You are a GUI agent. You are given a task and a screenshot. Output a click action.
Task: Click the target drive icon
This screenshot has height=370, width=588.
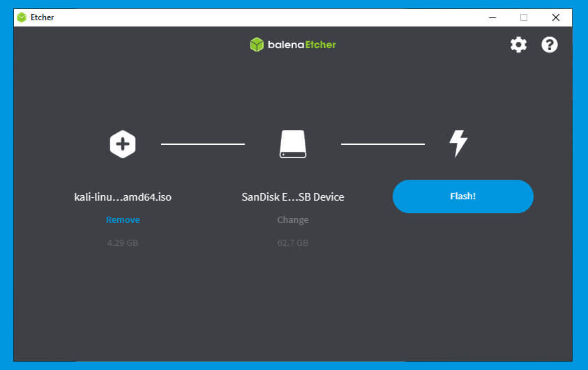pos(293,144)
